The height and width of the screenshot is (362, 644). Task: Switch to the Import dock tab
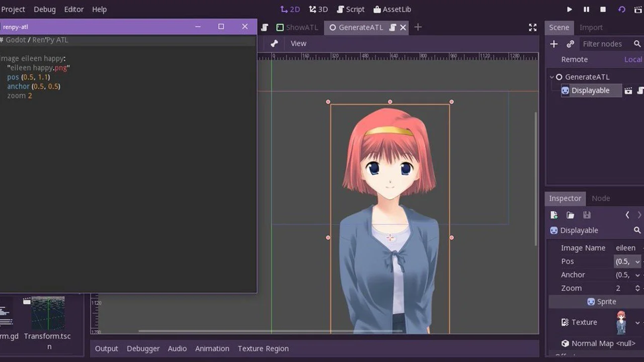[591, 28]
